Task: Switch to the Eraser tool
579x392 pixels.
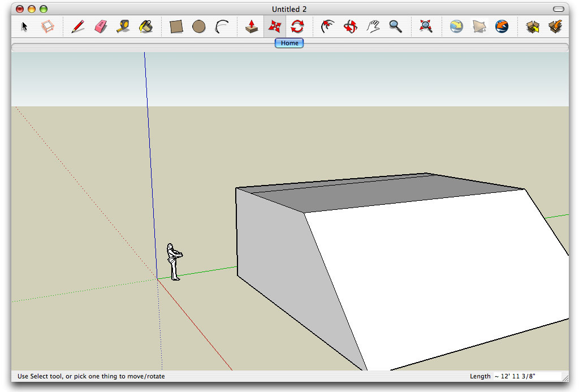Action: coord(100,26)
